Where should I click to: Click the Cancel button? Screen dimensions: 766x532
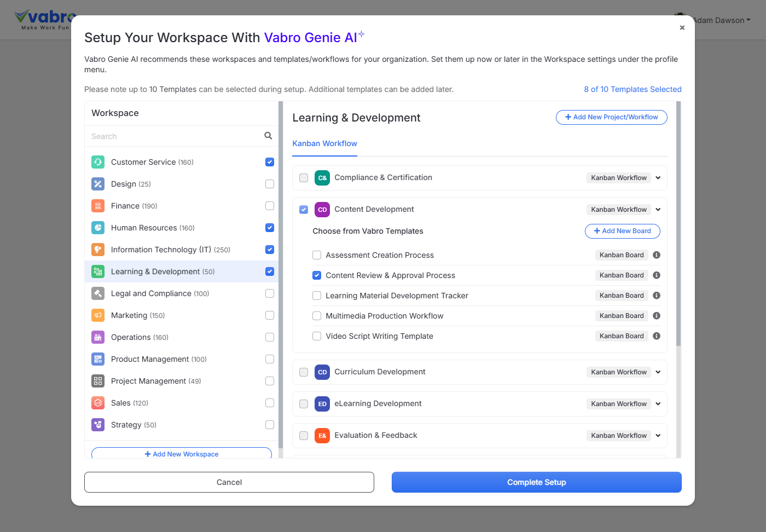[x=229, y=482]
